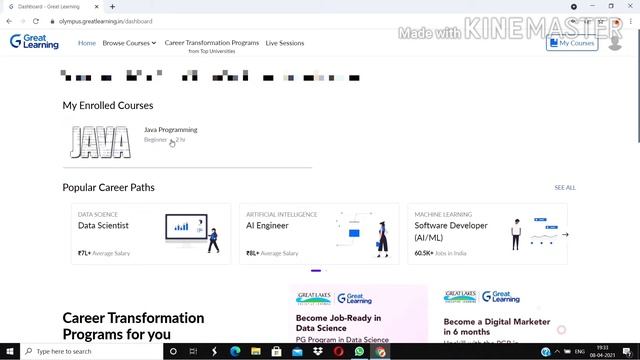The height and width of the screenshot is (360, 640).
Task: Click the taskbar search box
Action: pos(91,351)
